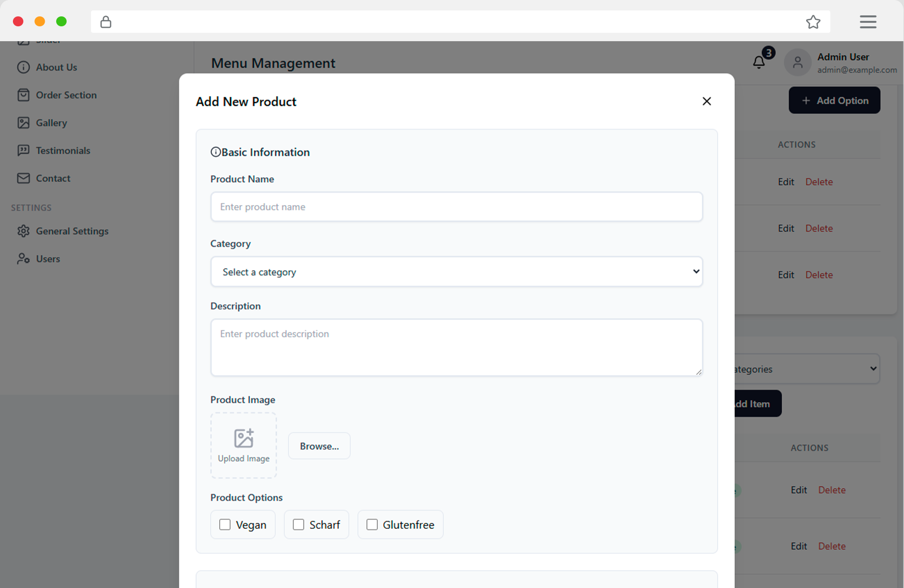This screenshot has width=904, height=588.
Task: Focus the Product Name input field
Action: point(456,207)
